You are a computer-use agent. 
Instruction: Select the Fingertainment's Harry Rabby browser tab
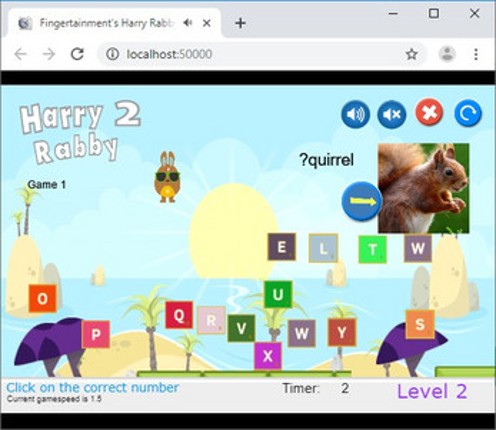115,23
